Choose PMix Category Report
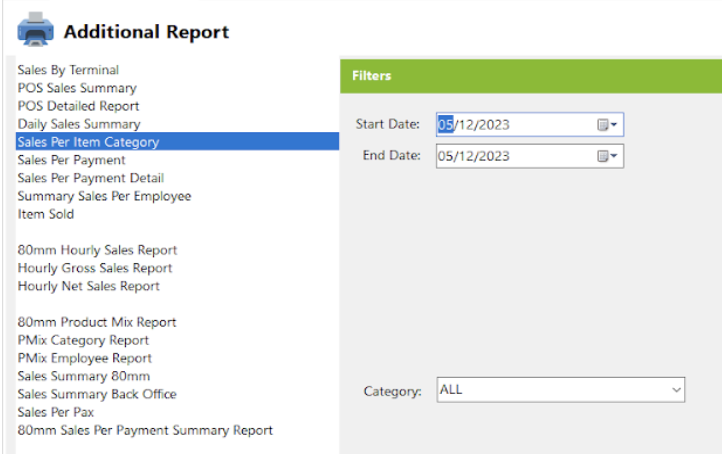This screenshot has width=722, height=454. 84,340
